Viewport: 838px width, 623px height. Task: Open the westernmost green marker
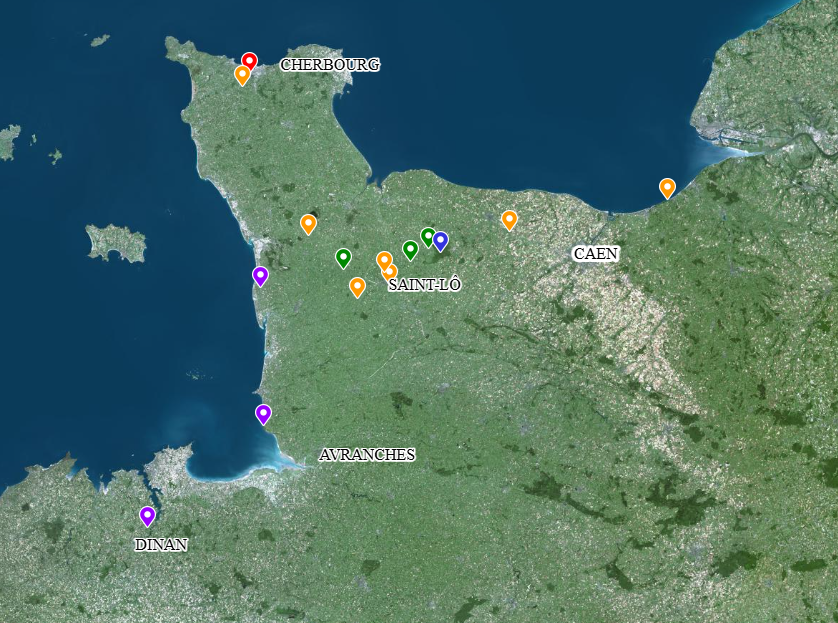click(344, 258)
